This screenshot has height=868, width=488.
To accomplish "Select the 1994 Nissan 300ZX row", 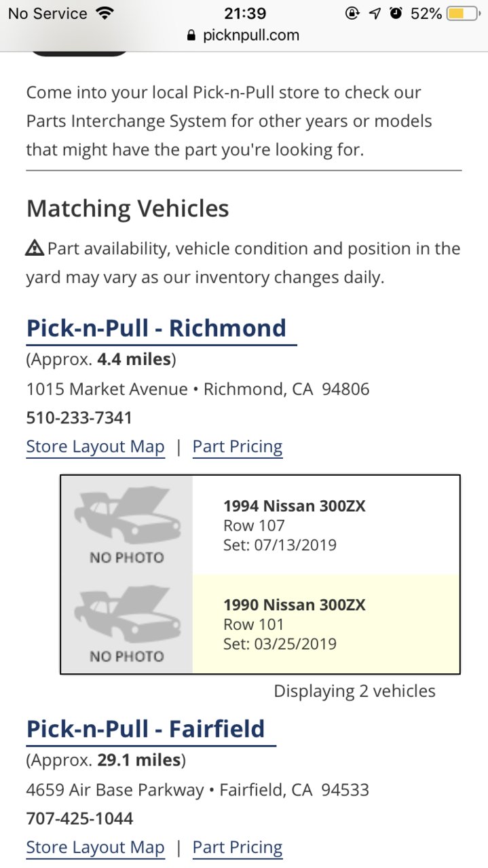I will pos(261,525).
